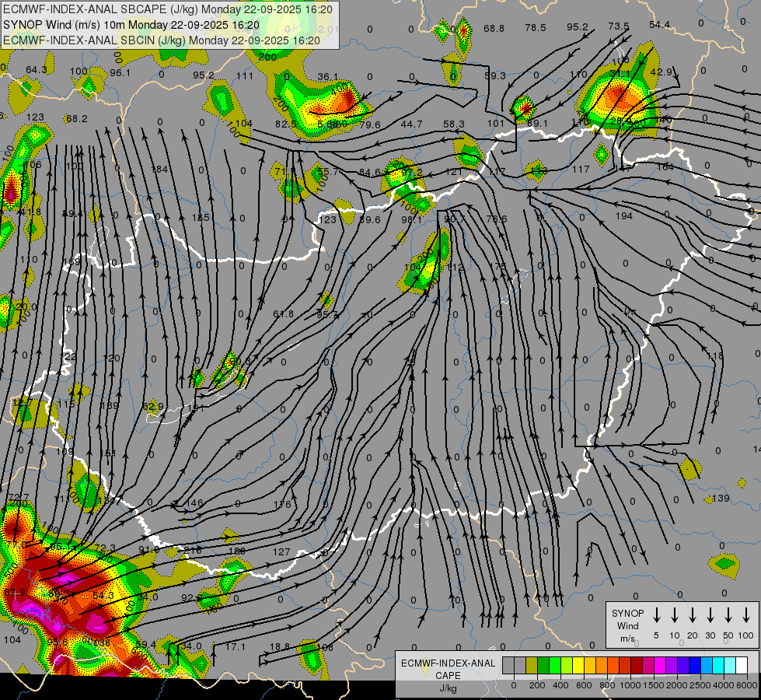Click the 176 value on the map
Screen dimensions: 761x700
coord(282,505)
